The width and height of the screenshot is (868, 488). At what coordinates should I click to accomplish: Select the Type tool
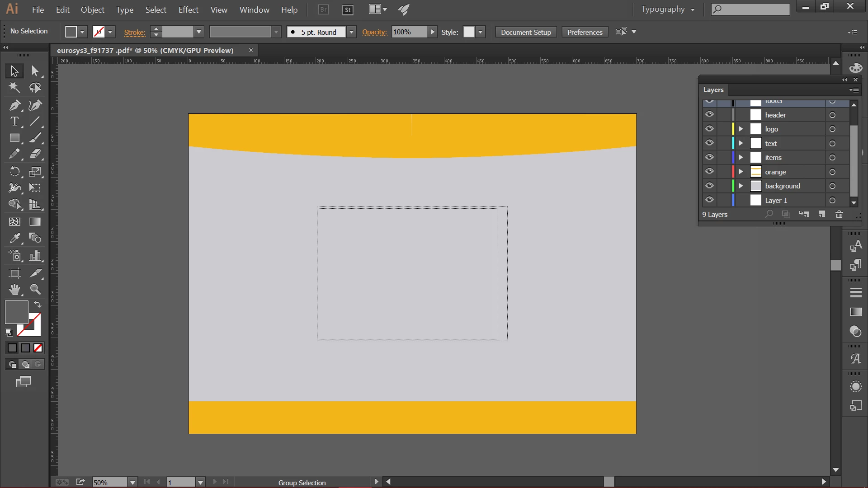click(14, 122)
